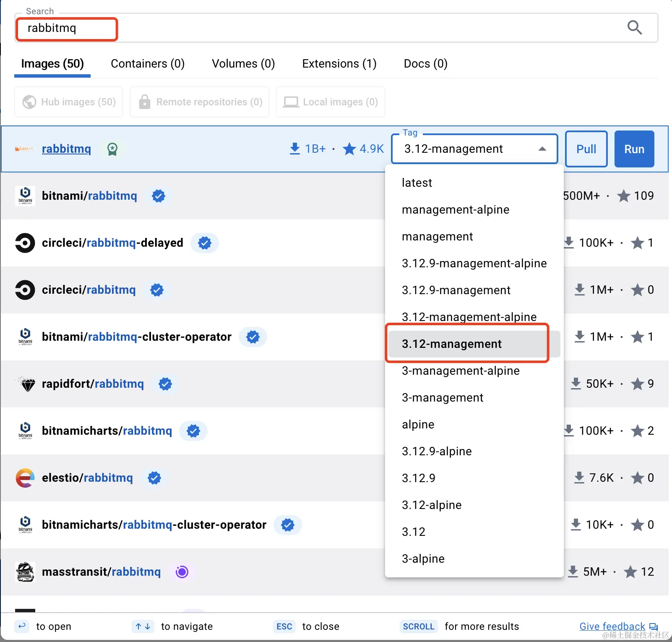Image resolution: width=672 pixels, height=642 pixels.
Task: Click the Bitnami logo for bitnamicharts/rabbitmq-cluster-operator
Action: click(25, 525)
